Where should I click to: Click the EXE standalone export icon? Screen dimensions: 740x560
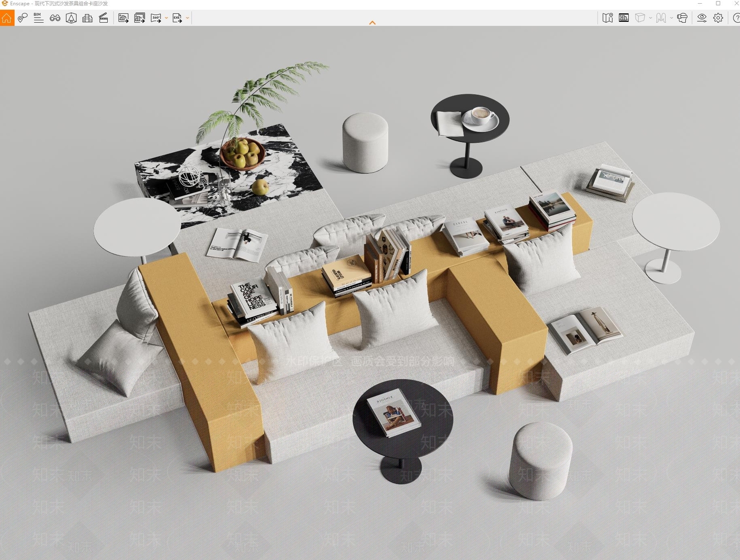177,18
